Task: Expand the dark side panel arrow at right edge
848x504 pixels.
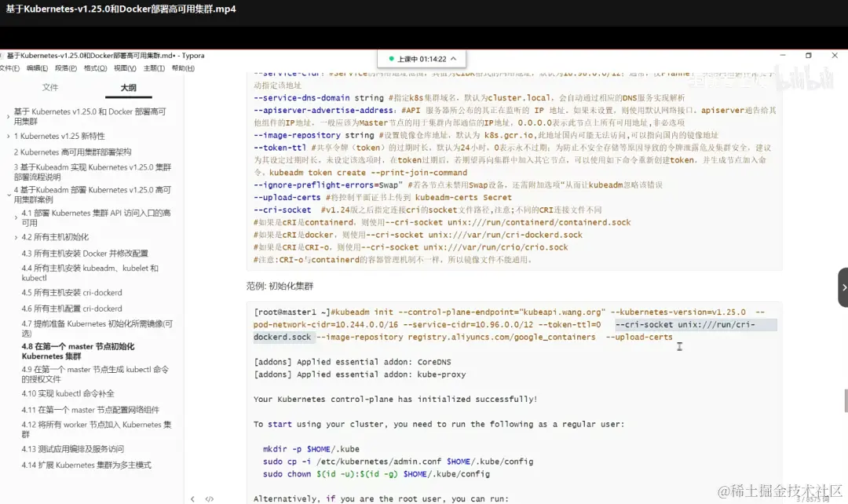Action: 843,287
